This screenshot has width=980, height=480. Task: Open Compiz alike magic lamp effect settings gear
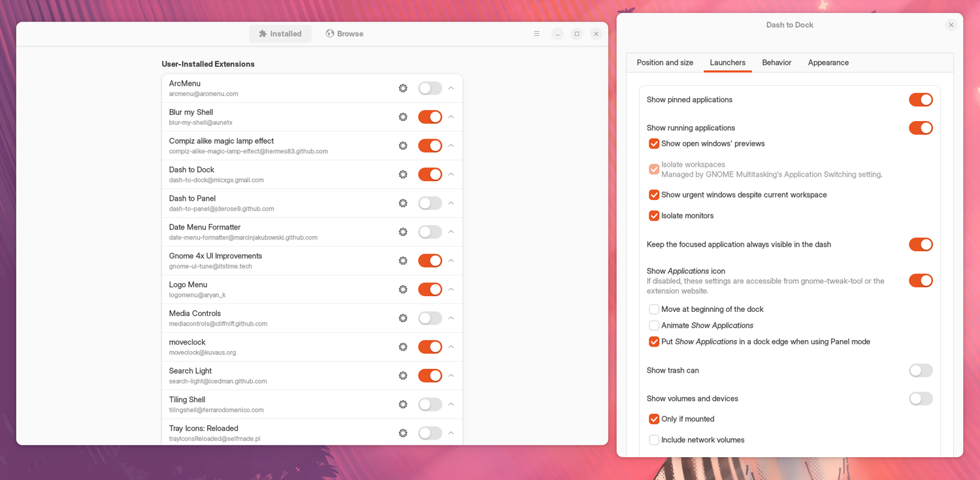tap(403, 146)
